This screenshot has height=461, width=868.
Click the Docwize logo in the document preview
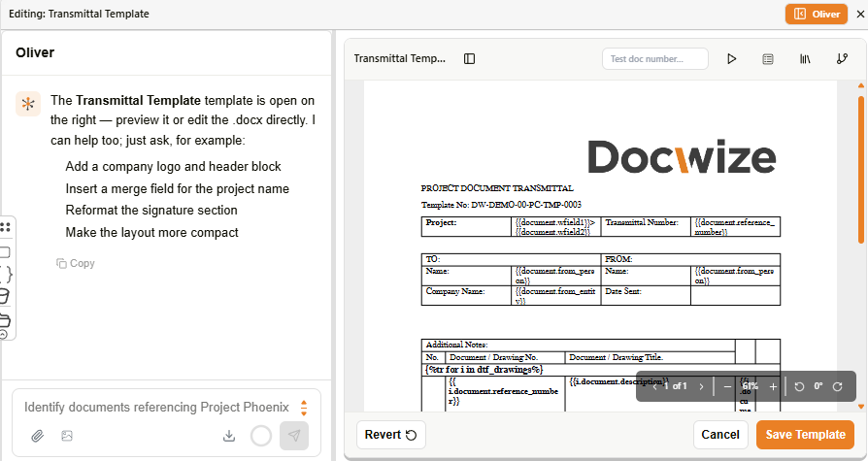(x=682, y=157)
